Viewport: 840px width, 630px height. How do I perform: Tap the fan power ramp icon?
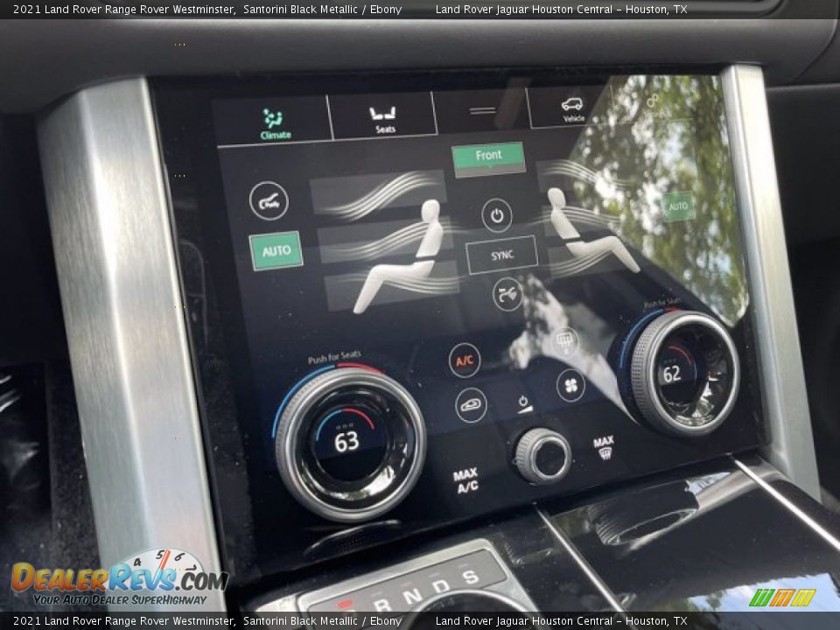(x=524, y=404)
